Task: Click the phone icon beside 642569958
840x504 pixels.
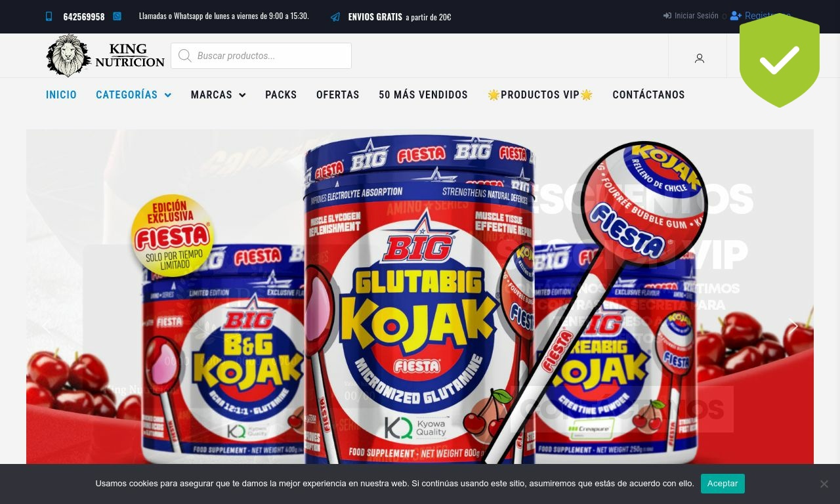Action: tap(49, 17)
